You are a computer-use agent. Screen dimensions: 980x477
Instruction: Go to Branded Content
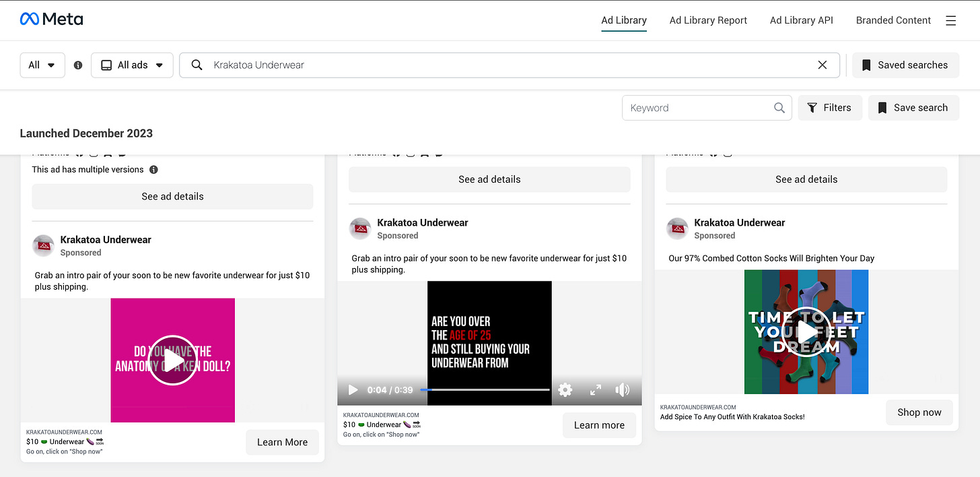tap(893, 20)
